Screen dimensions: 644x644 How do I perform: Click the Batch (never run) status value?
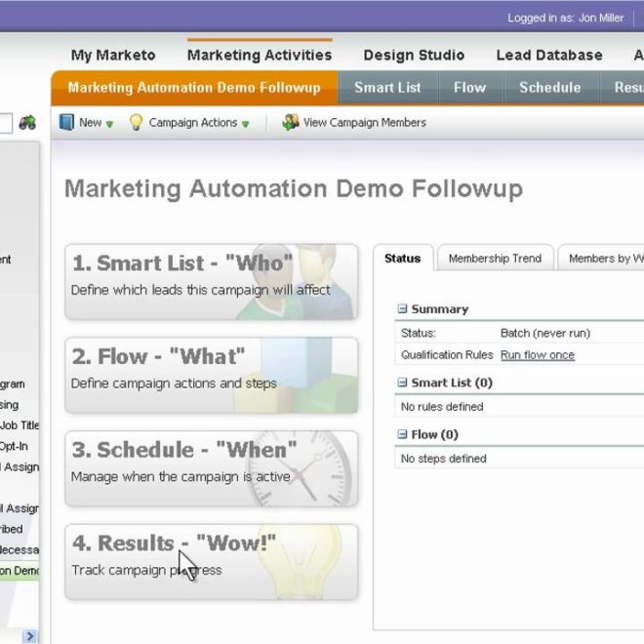[x=545, y=333]
